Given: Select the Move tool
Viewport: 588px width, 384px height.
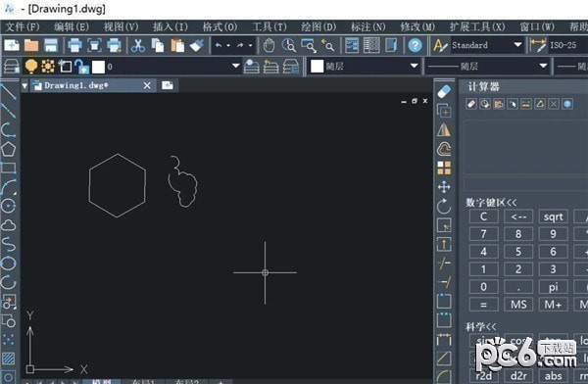Looking at the screenshot, I should [444, 187].
